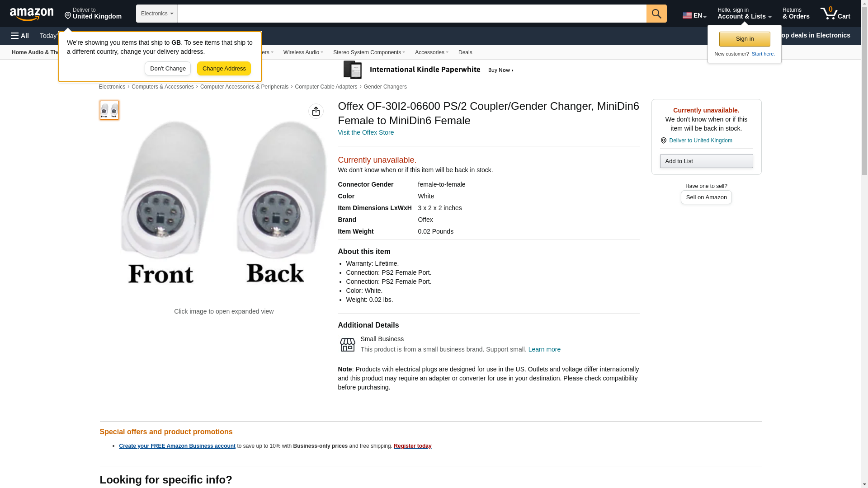Select the product thumbnail image
The width and height of the screenshot is (868, 488).
(109, 110)
